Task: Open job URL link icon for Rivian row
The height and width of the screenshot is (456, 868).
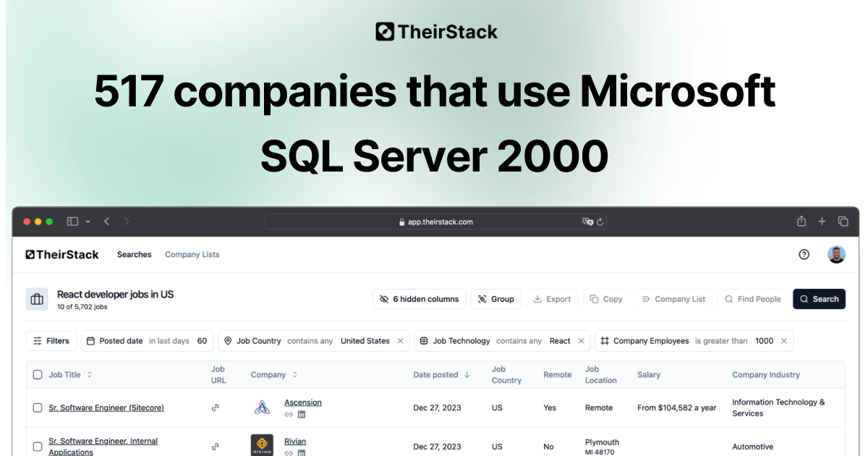Action: click(x=215, y=447)
